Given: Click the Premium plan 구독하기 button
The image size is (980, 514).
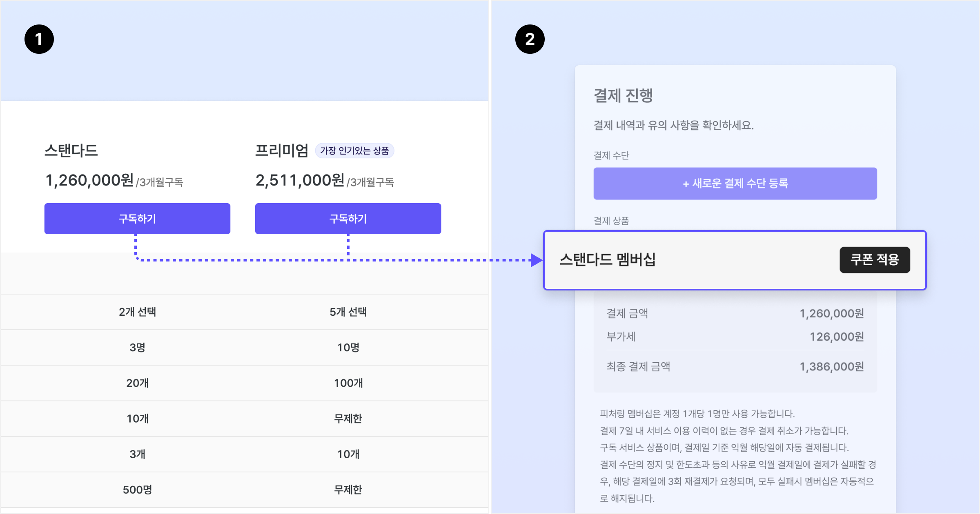Looking at the screenshot, I should pos(348,219).
